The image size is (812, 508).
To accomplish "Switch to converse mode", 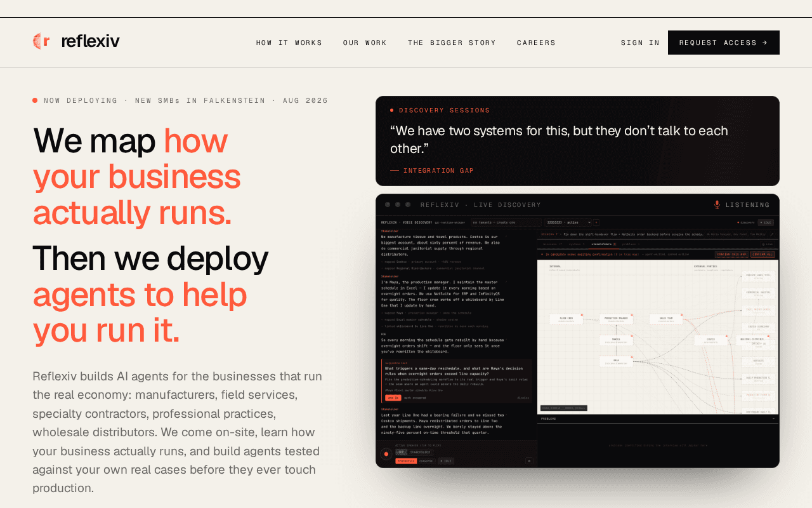I will point(426,461).
